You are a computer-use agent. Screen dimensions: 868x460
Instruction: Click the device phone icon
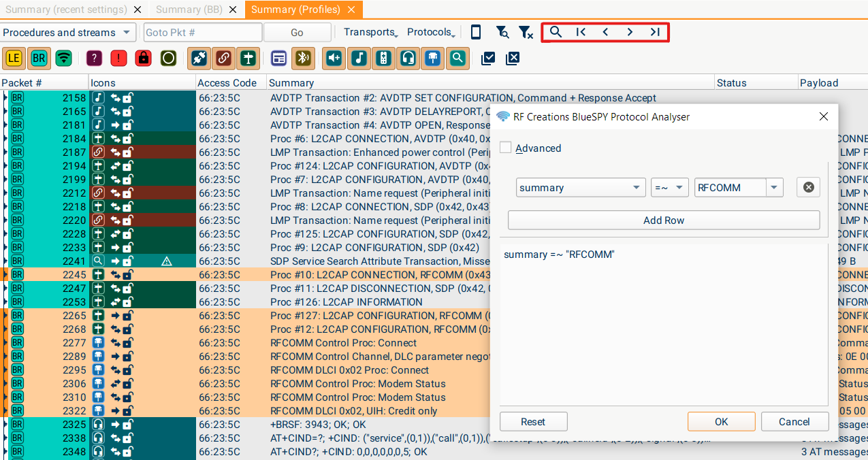pyautogui.click(x=476, y=32)
